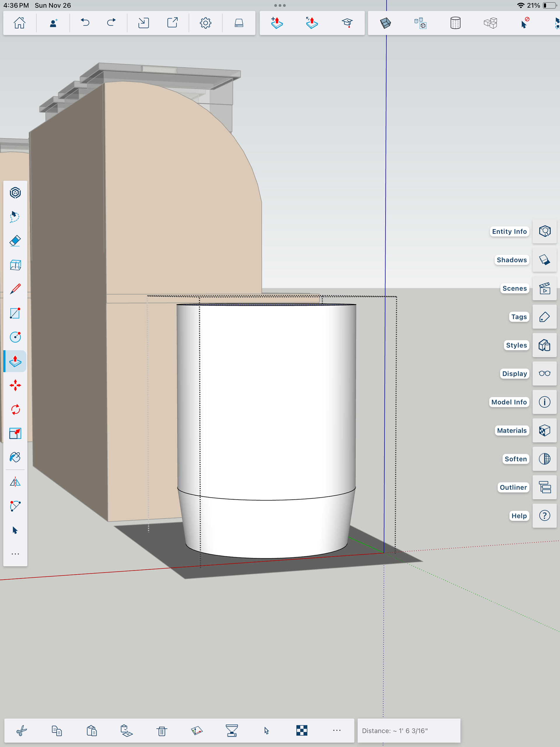
Task: Open the Materials panel
Action: coord(544,431)
